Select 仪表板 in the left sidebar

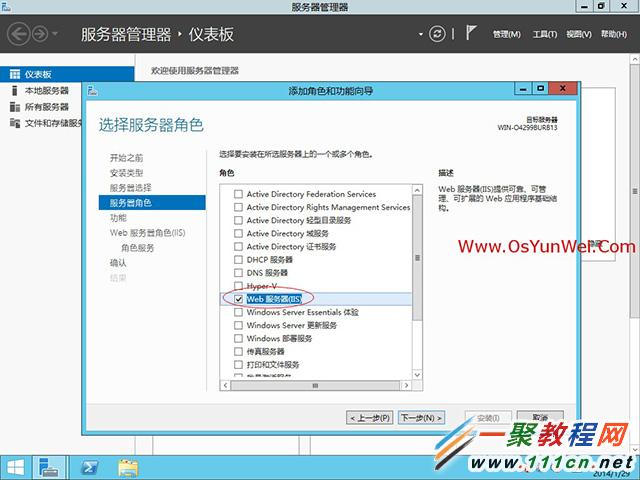click(x=67, y=74)
